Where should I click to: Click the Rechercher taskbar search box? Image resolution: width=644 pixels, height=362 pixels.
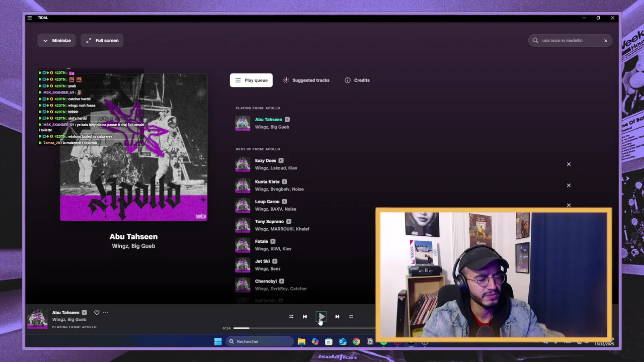259,342
